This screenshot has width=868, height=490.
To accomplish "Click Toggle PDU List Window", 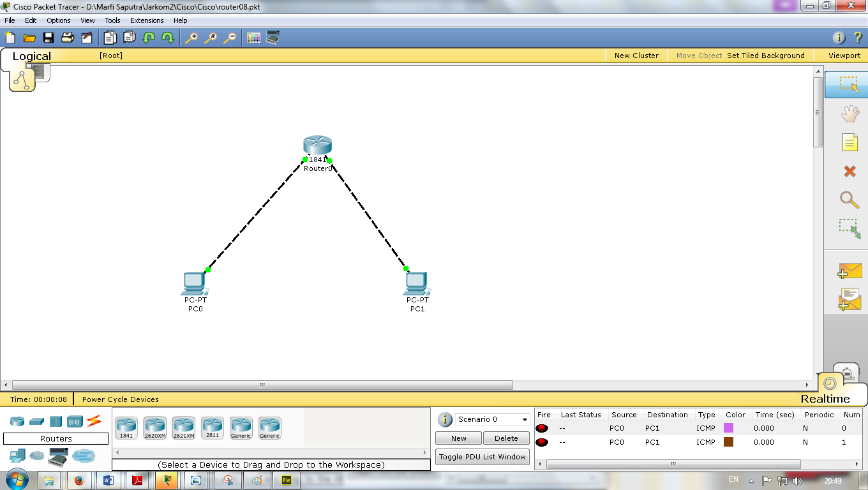I will click(483, 457).
